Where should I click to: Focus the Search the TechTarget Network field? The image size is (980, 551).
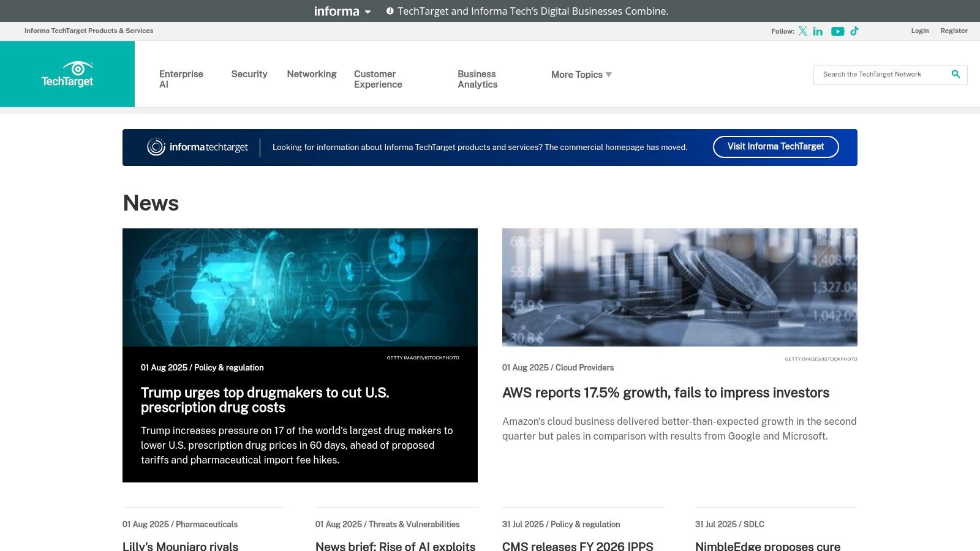click(882, 75)
